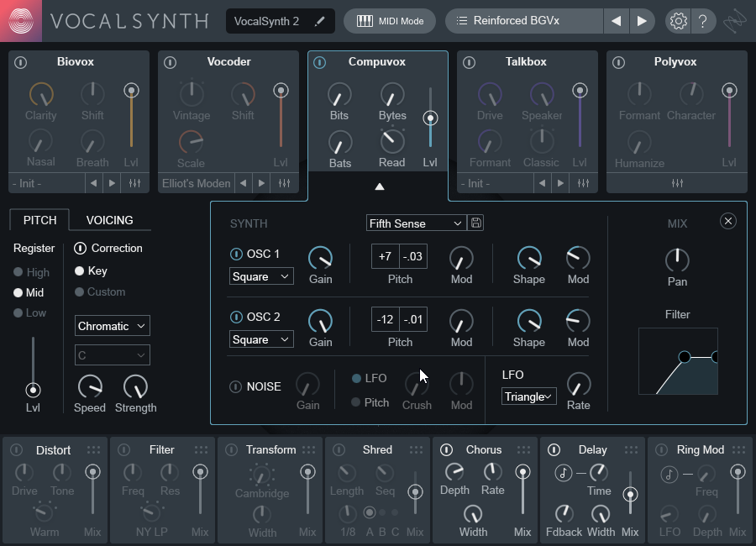Enable the NOISE oscillator
The image size is (756, 546).
[x=235, y=387]
